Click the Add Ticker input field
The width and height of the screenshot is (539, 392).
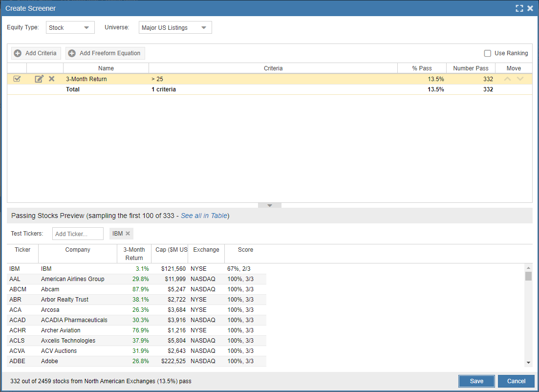78,234
